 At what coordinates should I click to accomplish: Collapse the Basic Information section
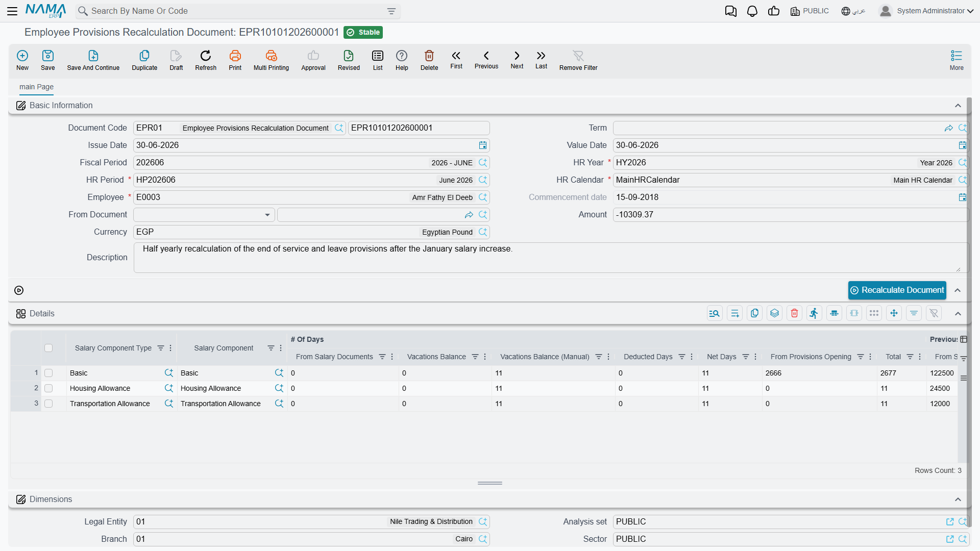(x=958, y=106)
